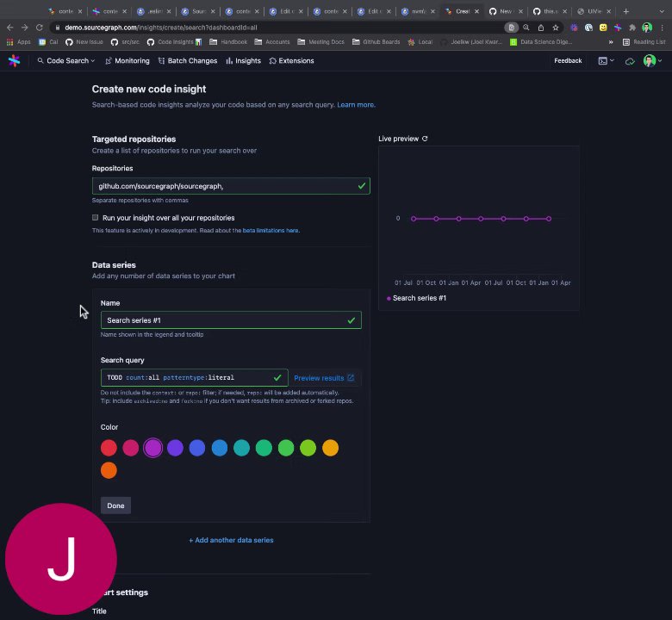The image size is (672, 620).
Task: Click the zoom magnifier icon in address bar
Action: 526,28
